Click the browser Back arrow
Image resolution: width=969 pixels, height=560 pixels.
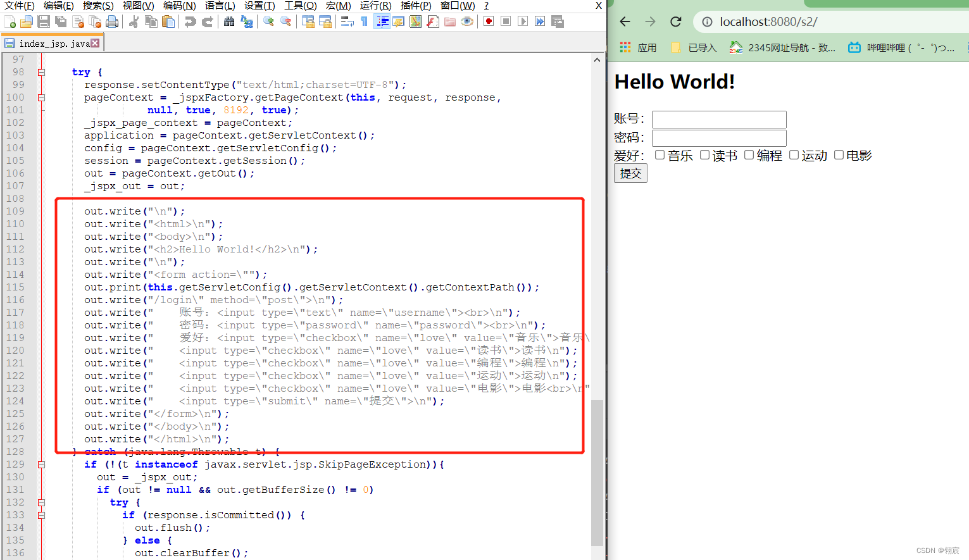625,22
